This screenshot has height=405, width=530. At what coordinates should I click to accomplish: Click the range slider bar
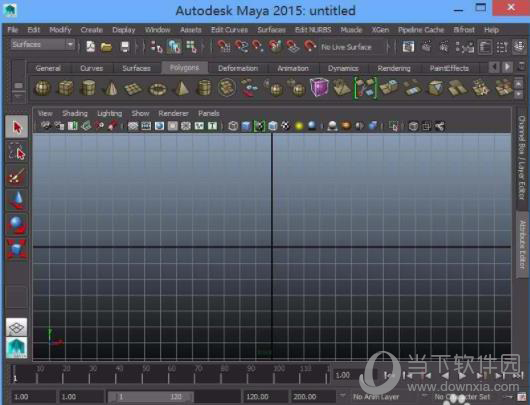pos(151,397)
